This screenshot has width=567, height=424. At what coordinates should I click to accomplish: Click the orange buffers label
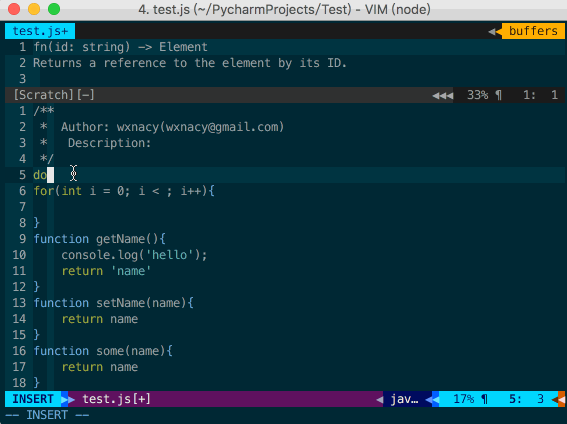coord(533,31)
